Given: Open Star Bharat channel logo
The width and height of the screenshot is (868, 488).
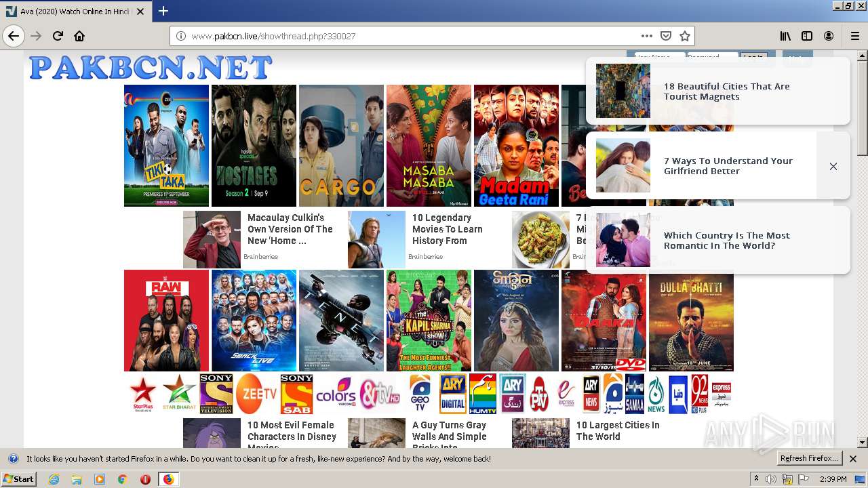Looking at the screenshot, I should (x=179, y=394).
